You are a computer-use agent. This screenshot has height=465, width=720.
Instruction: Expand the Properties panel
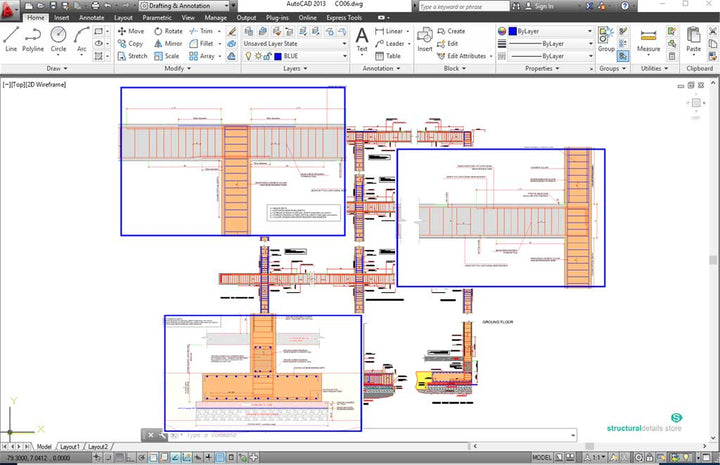pyautogui.click(x=542, y=68)
